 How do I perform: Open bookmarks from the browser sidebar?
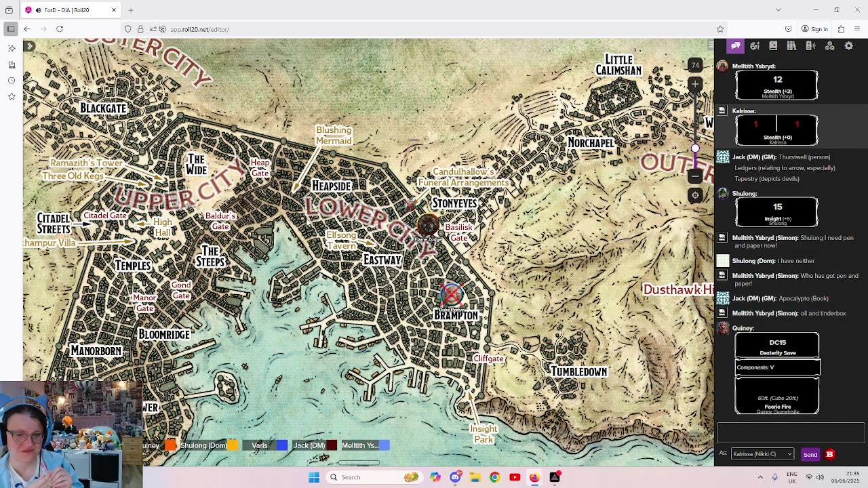(x=12, y=97)
